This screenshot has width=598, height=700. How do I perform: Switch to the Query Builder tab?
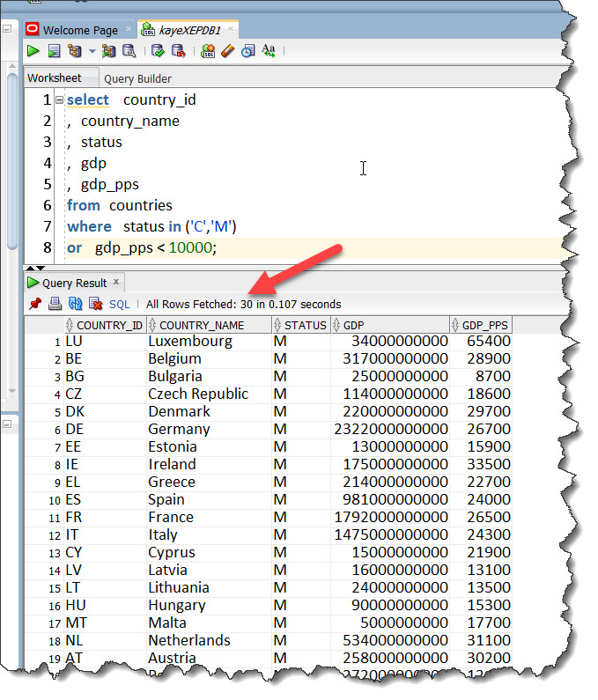137,79
